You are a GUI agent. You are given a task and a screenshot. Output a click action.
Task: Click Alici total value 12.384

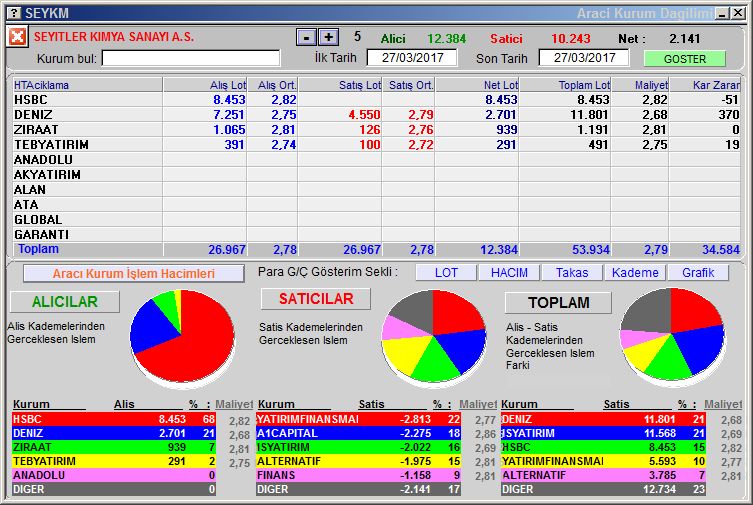click(446, 38)
